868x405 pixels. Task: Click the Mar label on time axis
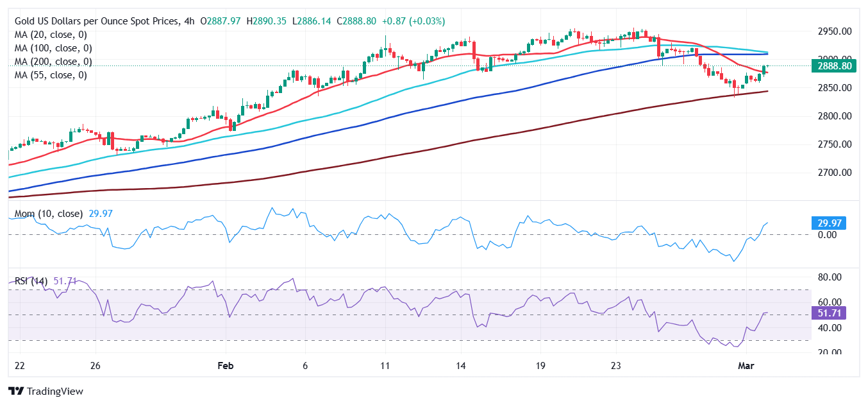(744, 366)
